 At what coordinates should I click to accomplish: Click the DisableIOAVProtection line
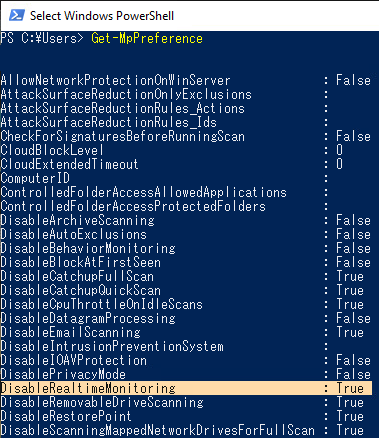(x=185, y=360)
